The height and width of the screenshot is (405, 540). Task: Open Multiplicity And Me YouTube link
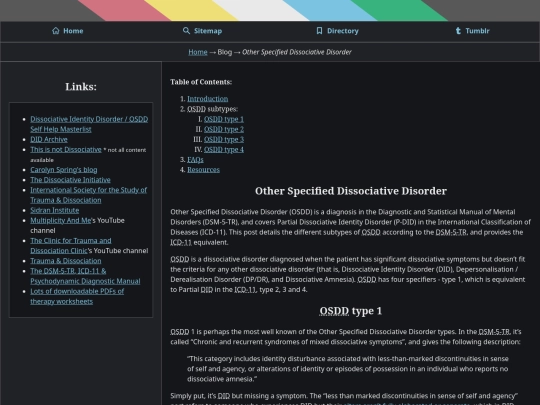pos(61,220)
